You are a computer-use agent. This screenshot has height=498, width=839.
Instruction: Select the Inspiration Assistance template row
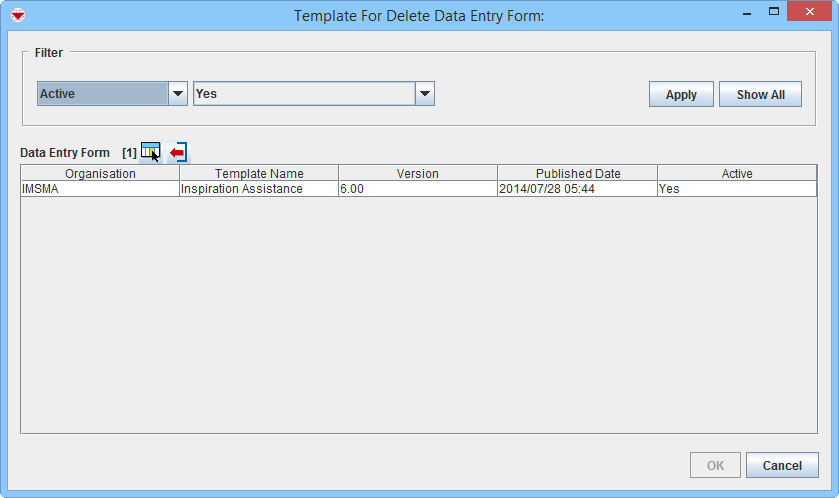coord(258,189)
